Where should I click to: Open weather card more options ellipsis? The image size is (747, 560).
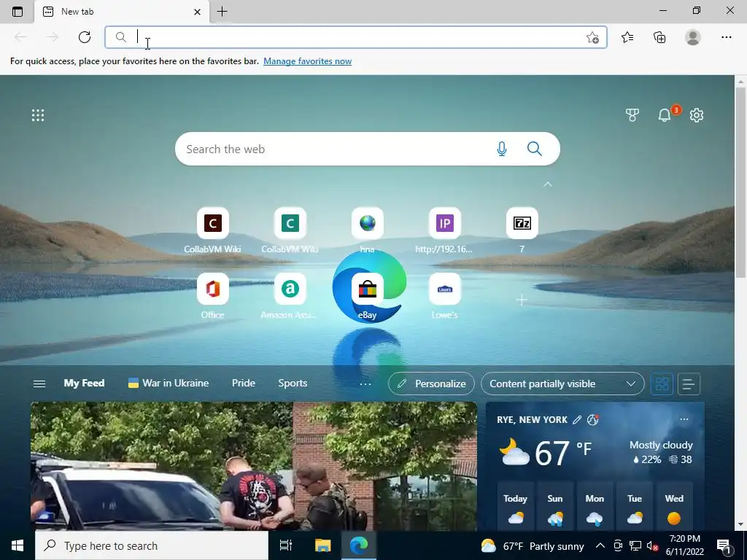(684, 419)
